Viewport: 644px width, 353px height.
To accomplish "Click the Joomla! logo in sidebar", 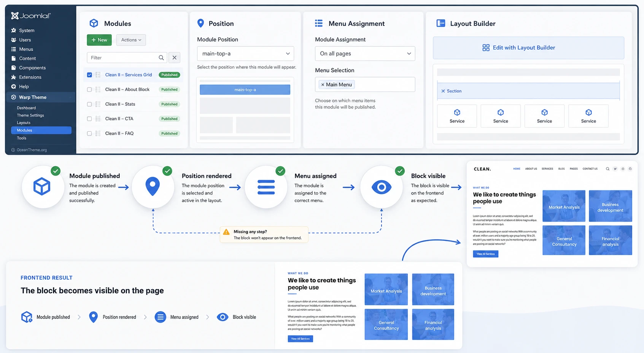I will click(x=31, y=16).
